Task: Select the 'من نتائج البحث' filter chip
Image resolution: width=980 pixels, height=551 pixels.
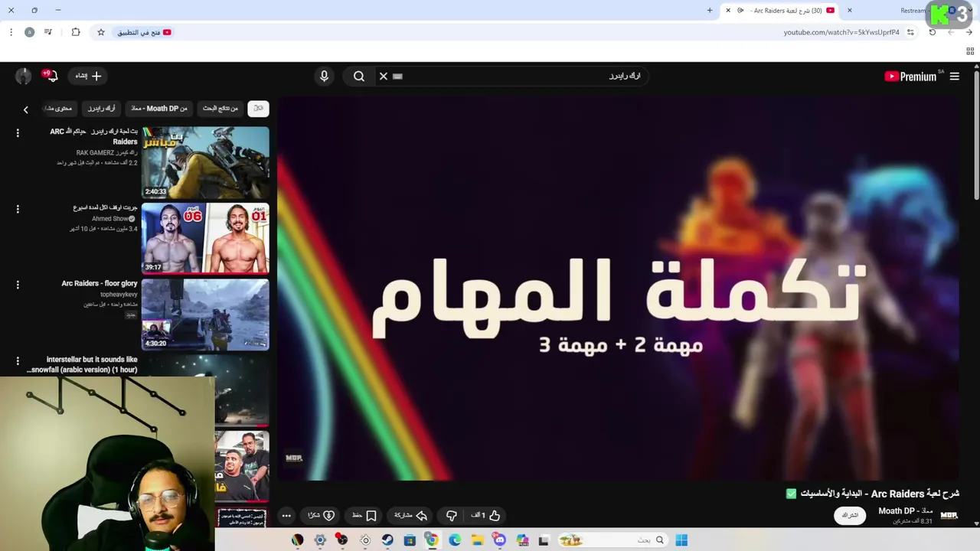Action: (x=220, y=108)
